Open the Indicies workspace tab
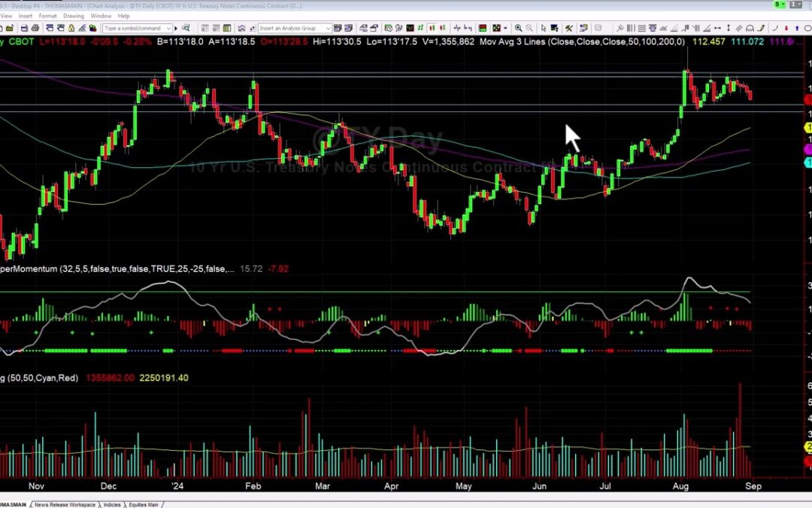 point(111,504)
